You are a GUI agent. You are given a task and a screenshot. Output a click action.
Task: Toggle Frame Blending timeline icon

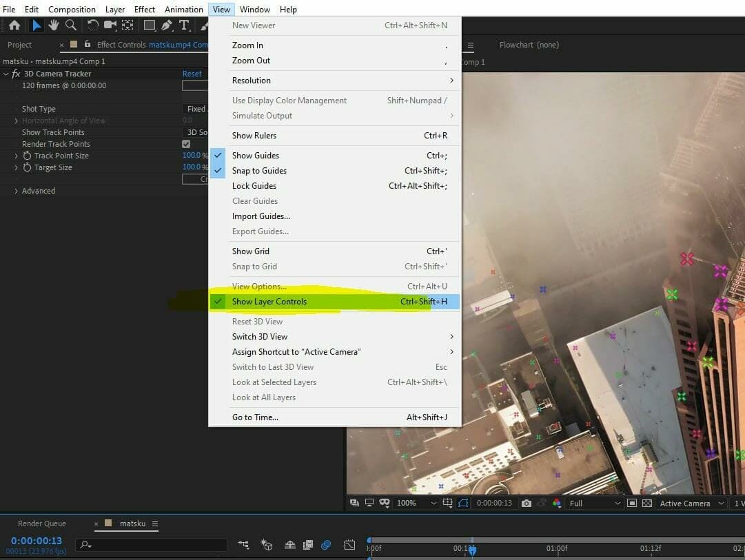click(x=308, y=545)
